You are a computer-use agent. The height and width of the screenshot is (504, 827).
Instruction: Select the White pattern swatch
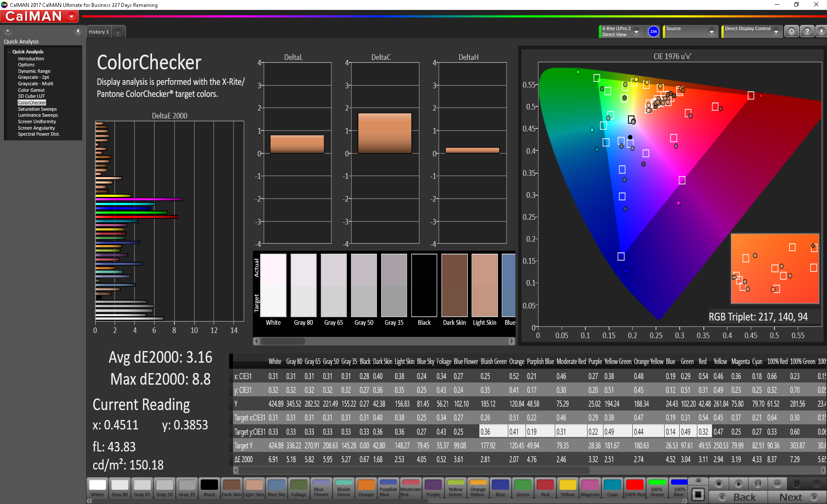[x=97, y=488]
